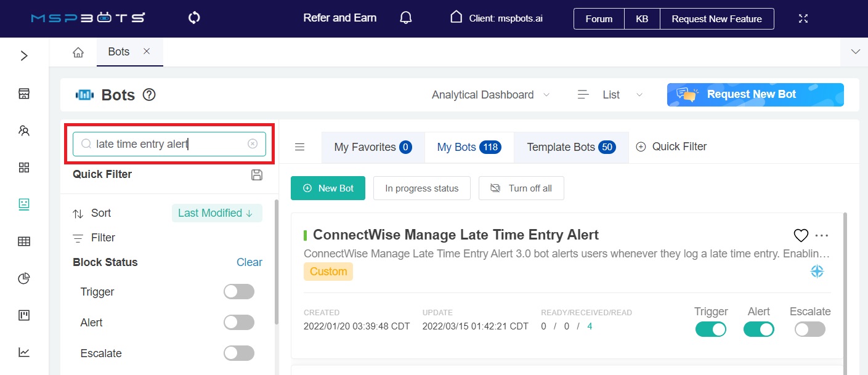Viewport: 868px width, 375px height.
Task: Open the Bots help question mark icon
Action: (x=149, y=95)
